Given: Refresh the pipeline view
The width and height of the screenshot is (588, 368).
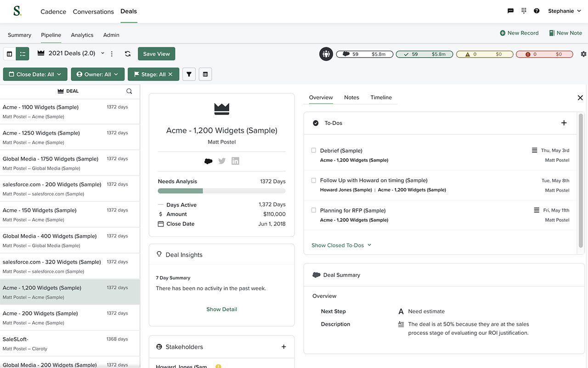Looking at the screenshot, I should coord(128,54).
